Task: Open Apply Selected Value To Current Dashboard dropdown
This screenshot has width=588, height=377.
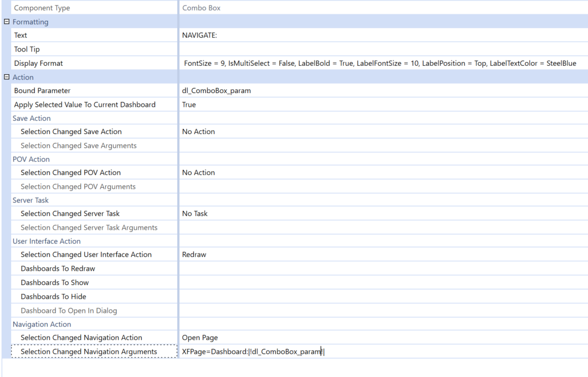Action: 382,105
